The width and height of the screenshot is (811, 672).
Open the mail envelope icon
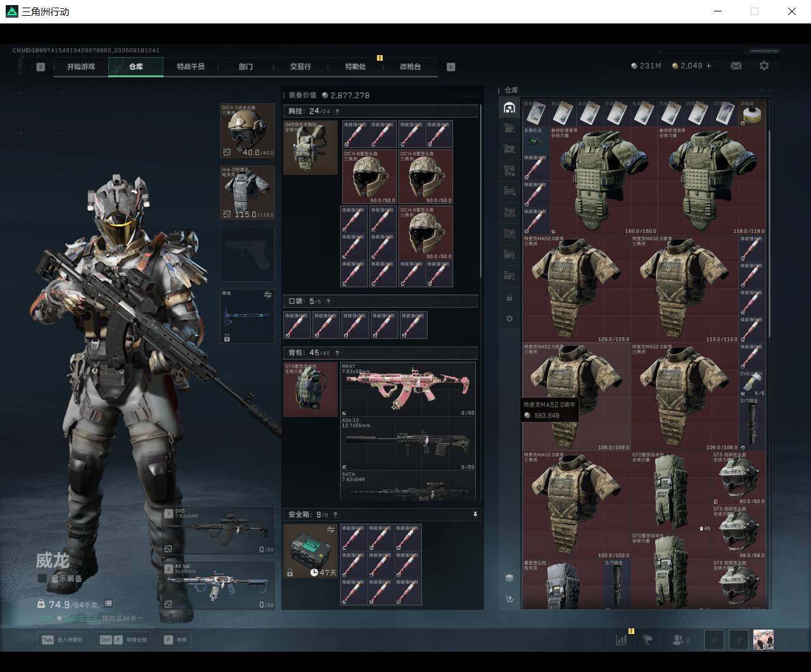pyautogui.click(x=736, y=66)
